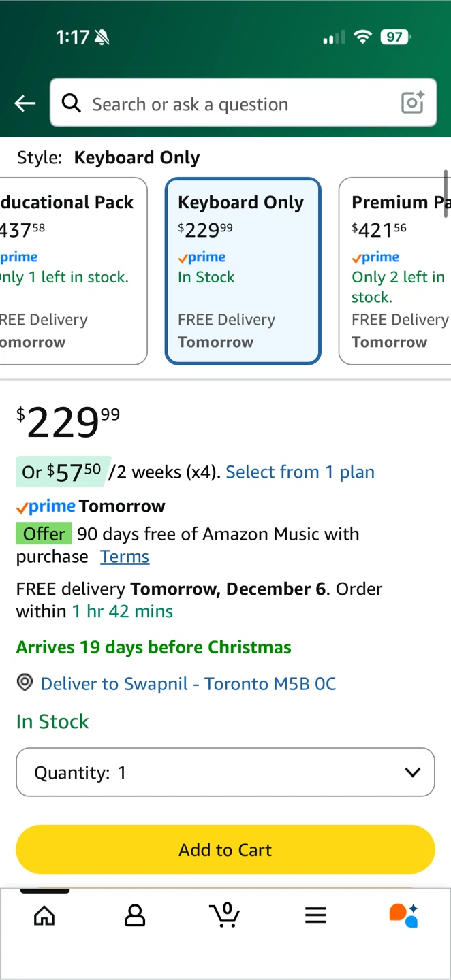This screenshot has width=451, height=980.
Task: Select the Keyboard Only style option
Action: pyautogui.click(x=243, y=271)
